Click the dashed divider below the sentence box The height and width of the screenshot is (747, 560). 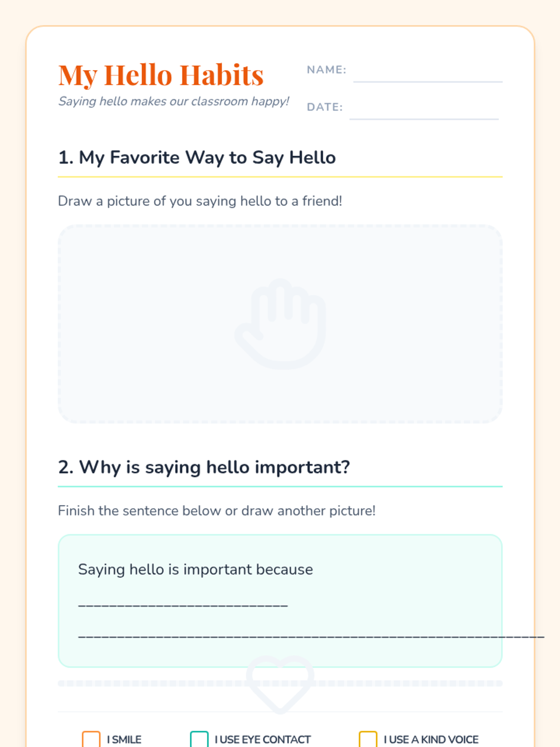(x=280, y=684)
